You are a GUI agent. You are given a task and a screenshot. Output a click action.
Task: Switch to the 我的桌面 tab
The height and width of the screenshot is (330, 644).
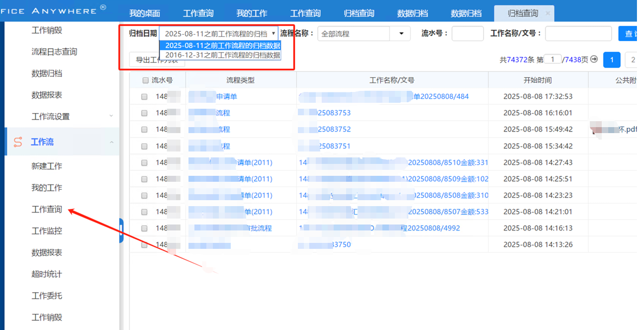click(145, 13)
